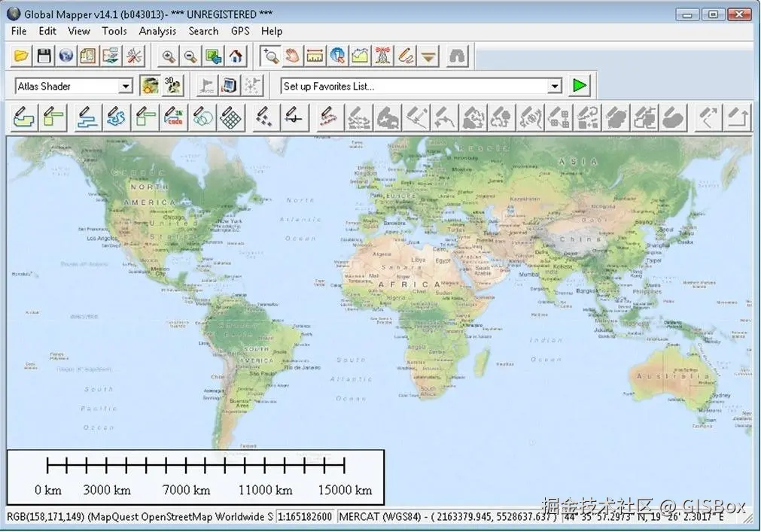The height and width of the screenshot is (532, 761).
Task: Open the File menu
Action: (19, 32)
